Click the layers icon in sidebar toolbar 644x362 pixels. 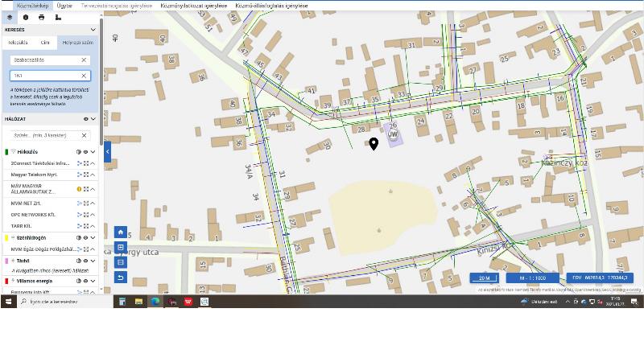click(x=10, y=17)
